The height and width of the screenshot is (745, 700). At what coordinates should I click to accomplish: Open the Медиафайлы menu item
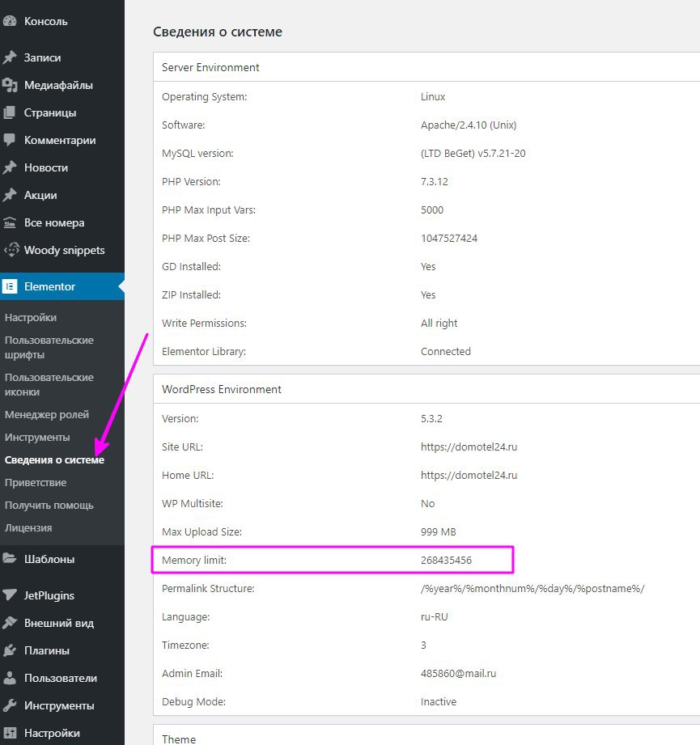(62, 85)
